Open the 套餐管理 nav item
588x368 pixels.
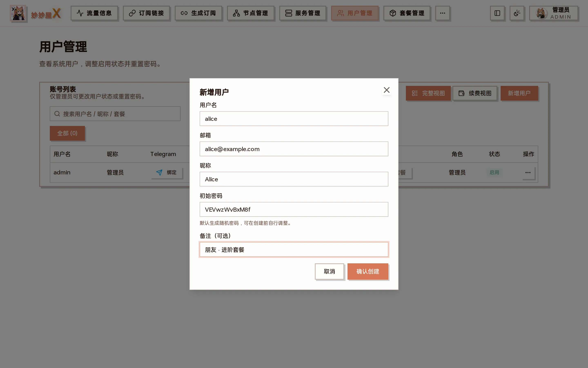[x=407, y=13]
